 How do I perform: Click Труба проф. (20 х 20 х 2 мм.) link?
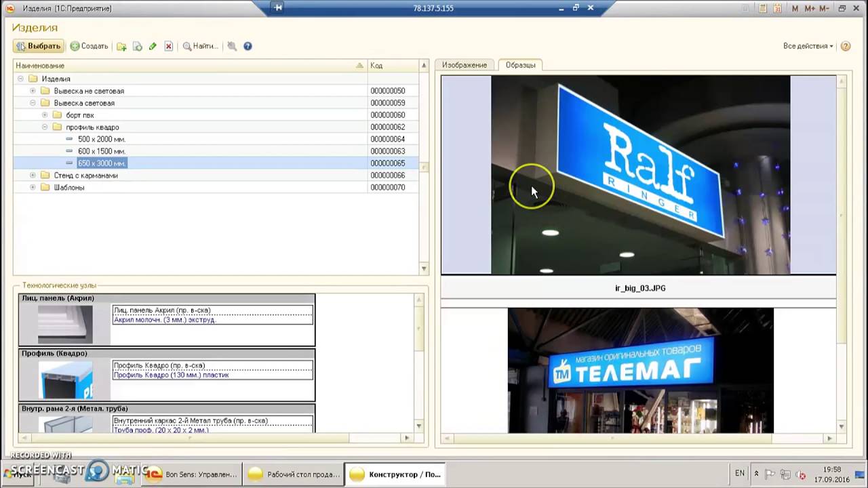pos(161,430)
